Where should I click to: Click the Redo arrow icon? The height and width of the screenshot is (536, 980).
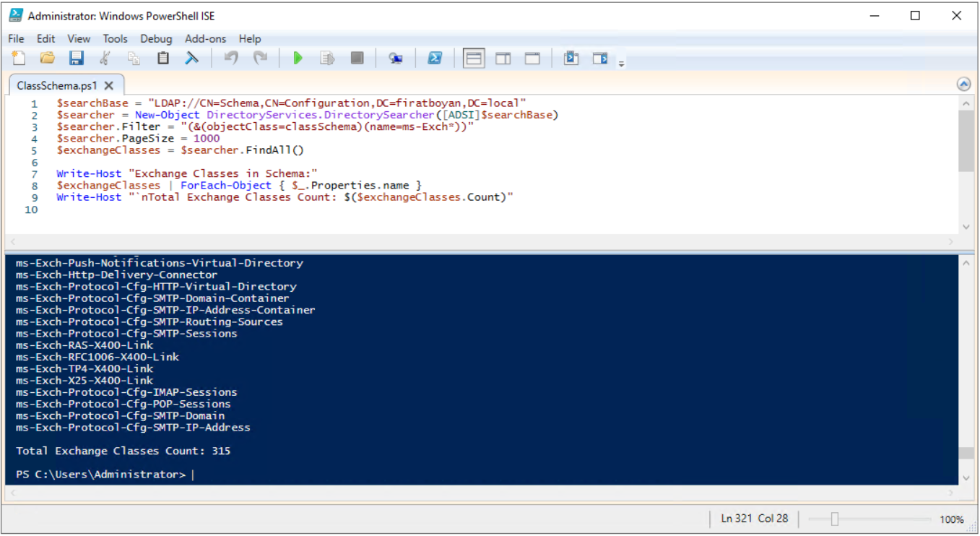click(260, 59)
